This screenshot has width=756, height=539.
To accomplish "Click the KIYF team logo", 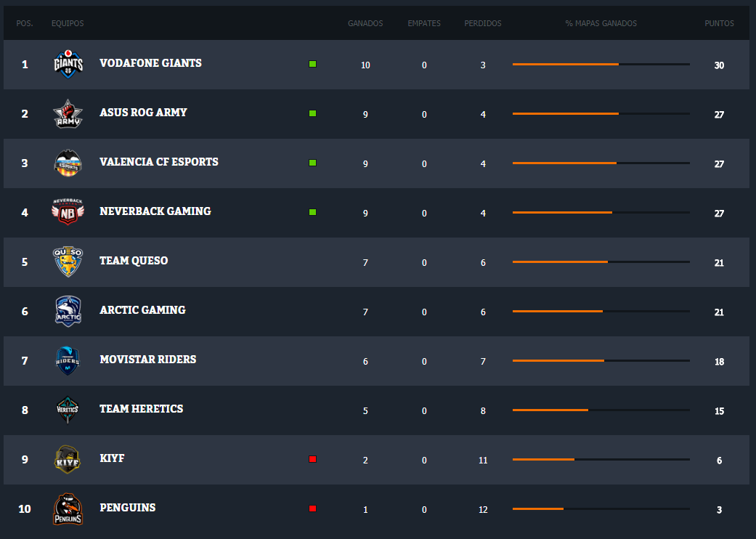I will tap(68, 459).
